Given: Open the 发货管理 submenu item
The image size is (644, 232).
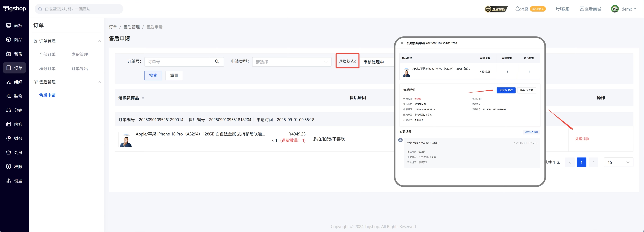Looking at the screenshot, I should (80, 54).
